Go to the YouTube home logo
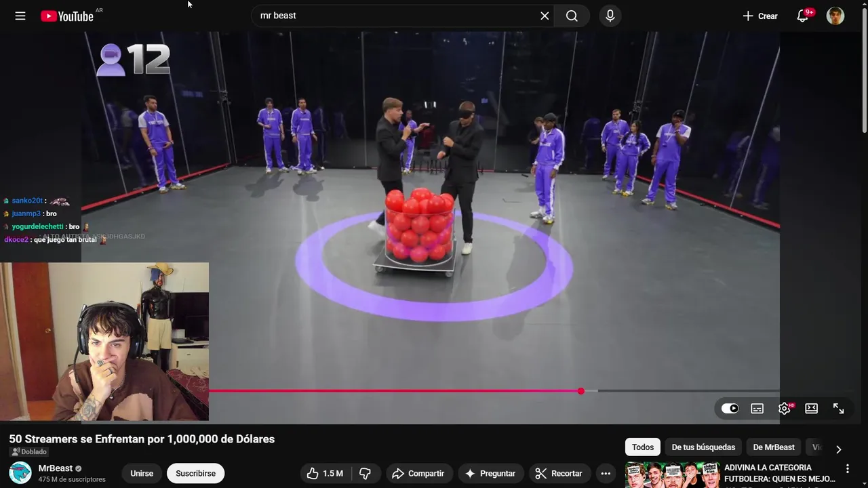This screenshot has width=868, height=488. tap(66, 16)
